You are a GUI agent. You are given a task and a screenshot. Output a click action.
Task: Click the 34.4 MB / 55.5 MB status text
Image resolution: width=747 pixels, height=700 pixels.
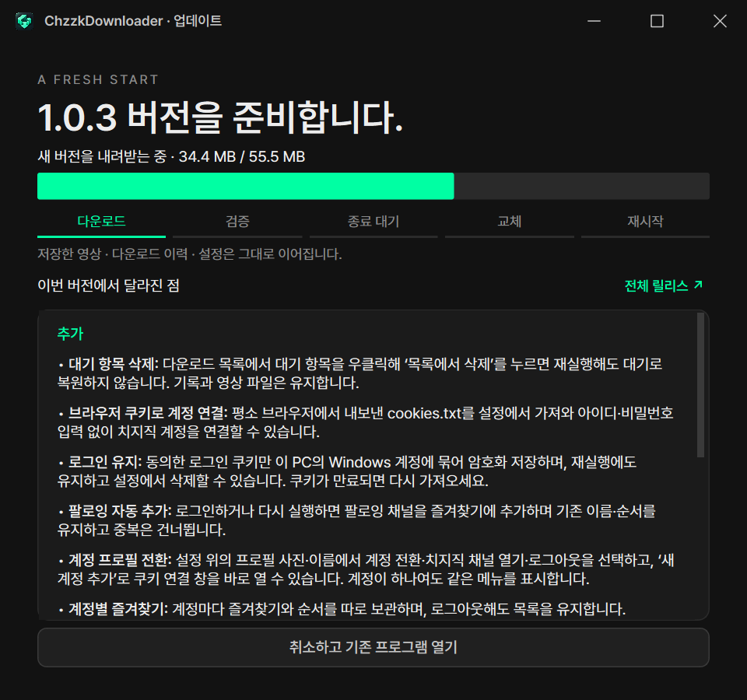point(241,156)
